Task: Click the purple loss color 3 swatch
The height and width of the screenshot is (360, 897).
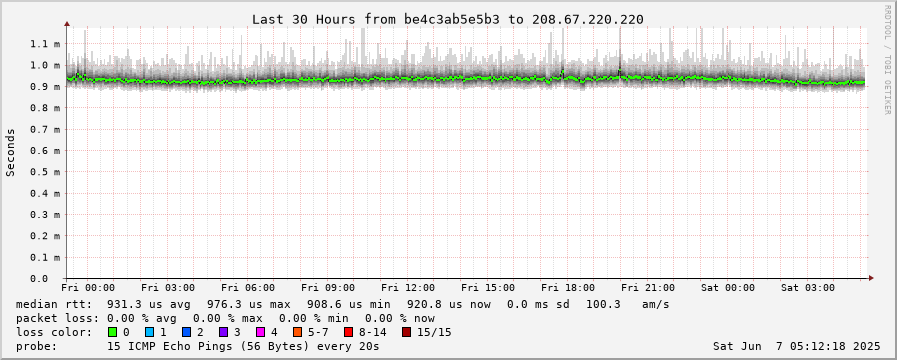Action: pos(224,332)
